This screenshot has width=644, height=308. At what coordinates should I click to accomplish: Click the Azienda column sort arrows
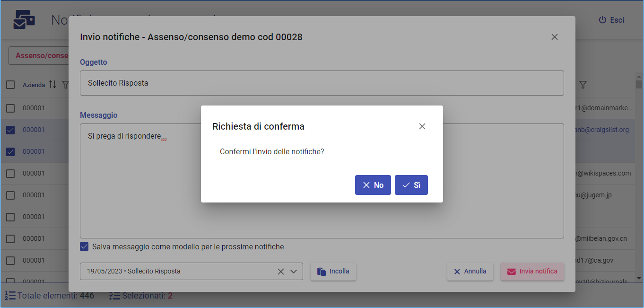point(52,85)
